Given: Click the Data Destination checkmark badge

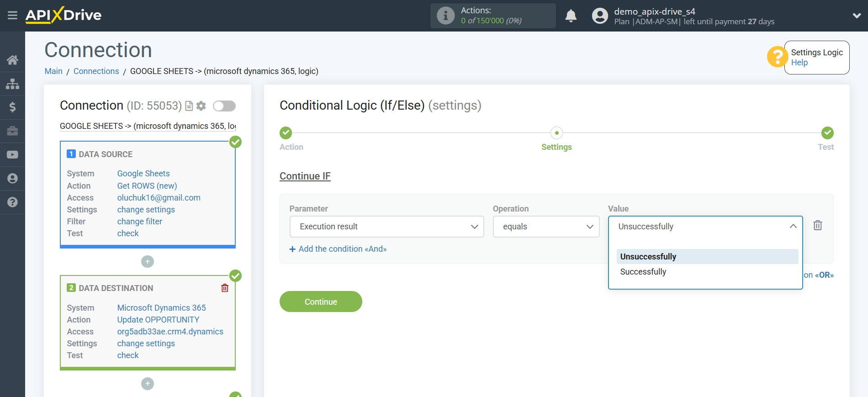Looking at the screenshot, I should pyautogui.click(x=235, y=276).
